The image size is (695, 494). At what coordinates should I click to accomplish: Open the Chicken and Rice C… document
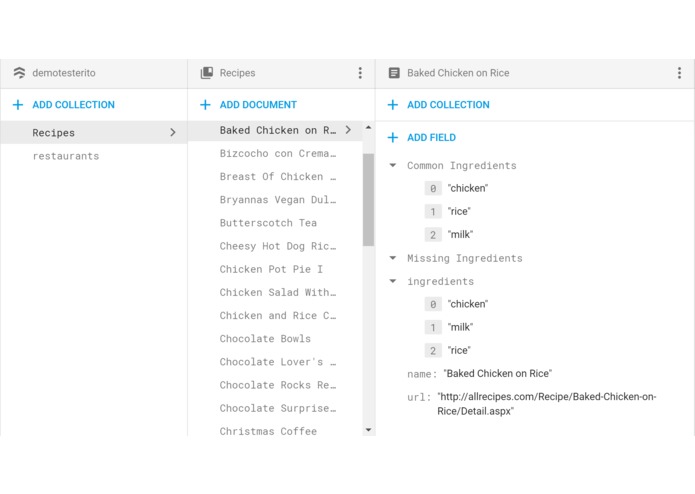pos(278,315)
